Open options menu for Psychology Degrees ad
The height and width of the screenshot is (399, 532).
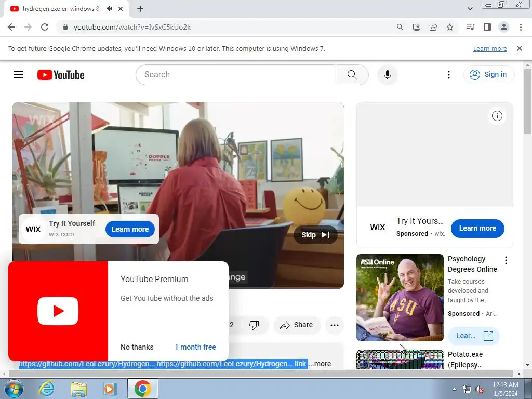point(506,260)
